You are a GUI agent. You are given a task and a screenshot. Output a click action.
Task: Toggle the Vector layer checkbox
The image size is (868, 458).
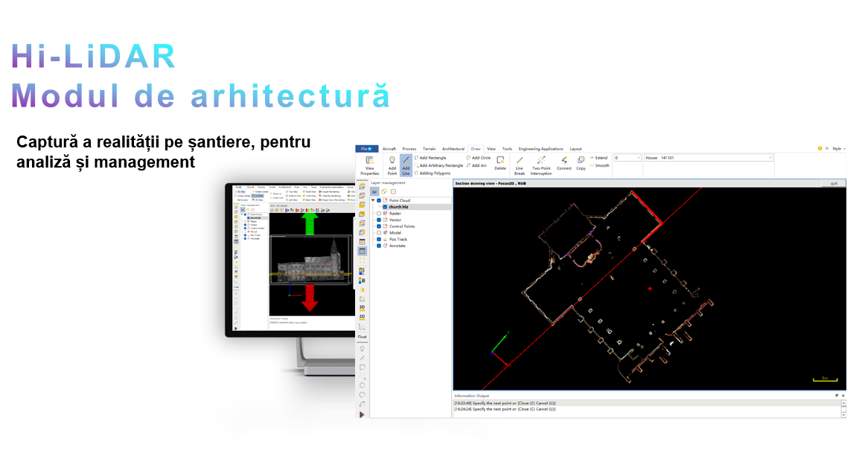point(379,220)
